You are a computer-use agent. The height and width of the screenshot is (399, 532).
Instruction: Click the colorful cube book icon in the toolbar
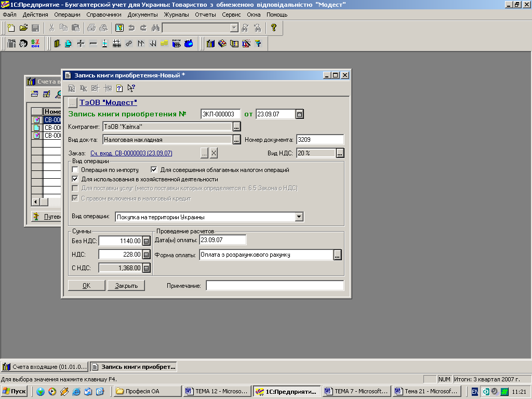(x=222, y=44)
